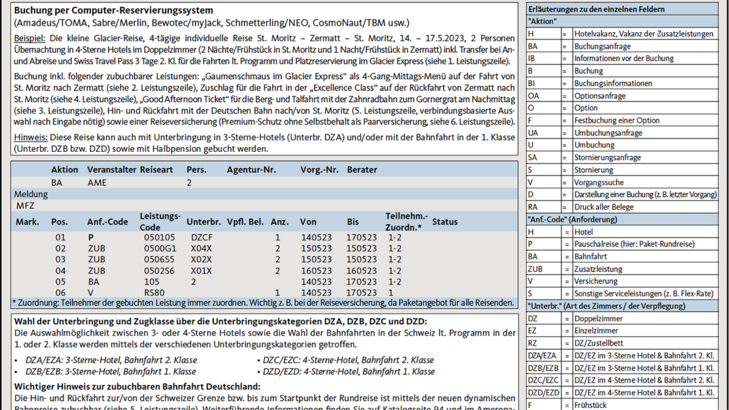Click bullet "DZC/EZC: 4-Sterne-Hotel, Bahnfahrt 2. Klasse"

[348, 360]
